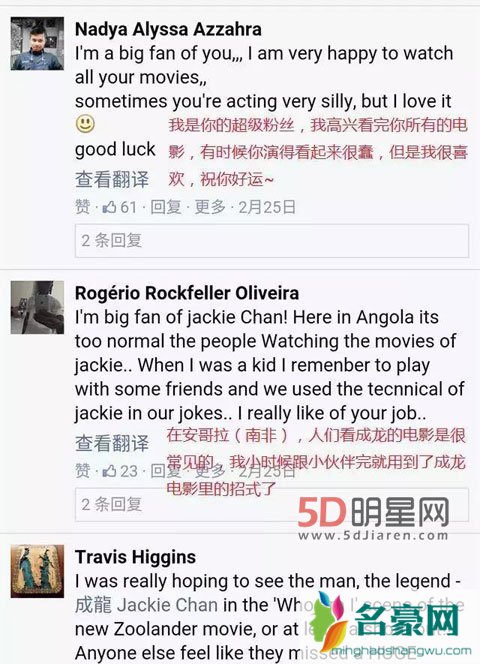Open Travis Higgins' profile avatar

point(37,571)
